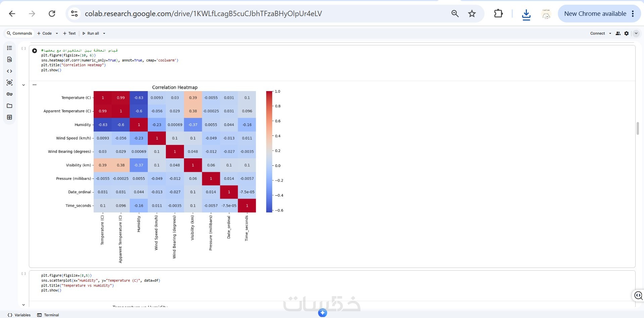Click the share people icon

pyautogui.click(x=618, y=33)
